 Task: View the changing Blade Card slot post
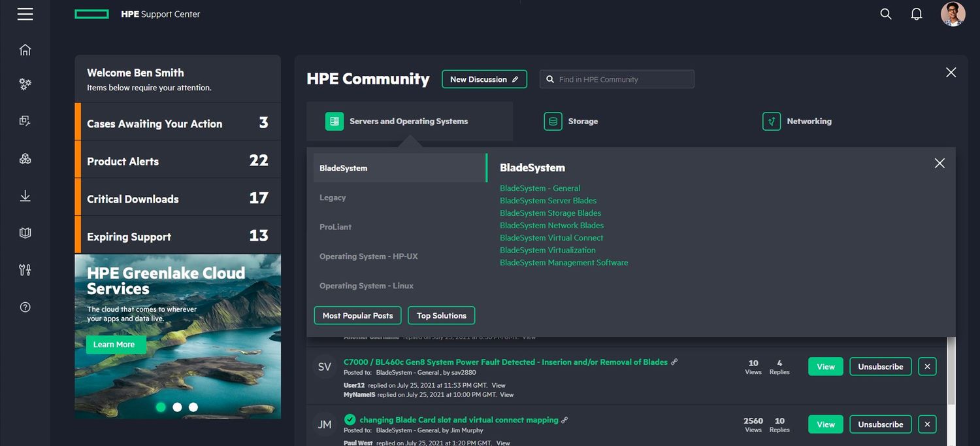coord(826,424)
